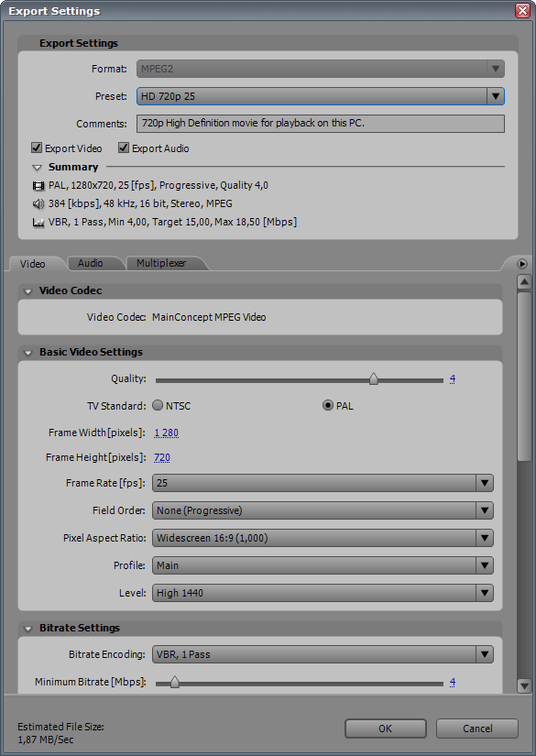Click into the Comments text field
The image size is (536, 756).
321,124
